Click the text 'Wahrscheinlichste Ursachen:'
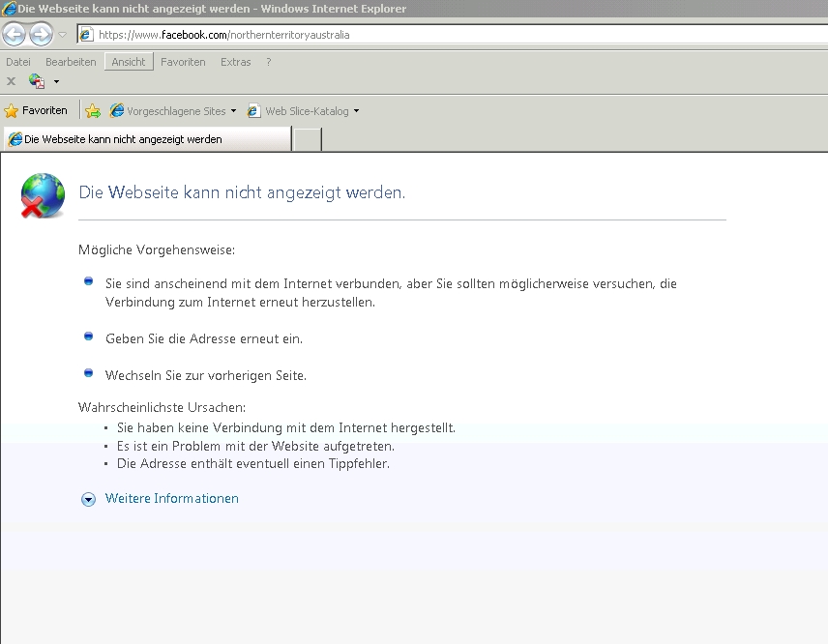 162,407
